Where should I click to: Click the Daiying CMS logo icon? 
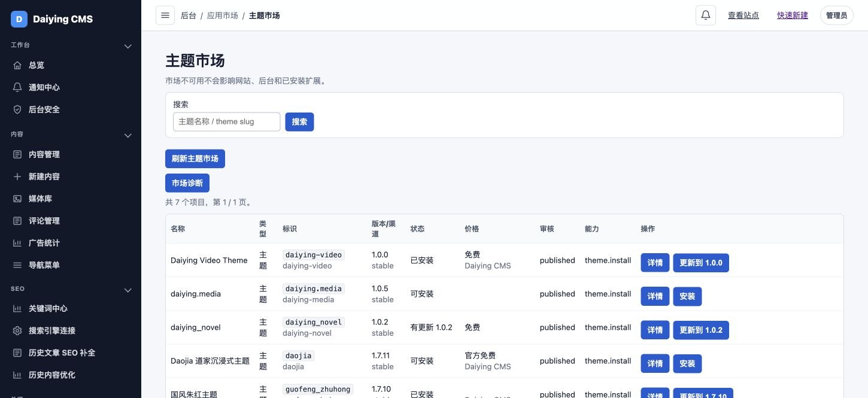pos(19,19)
